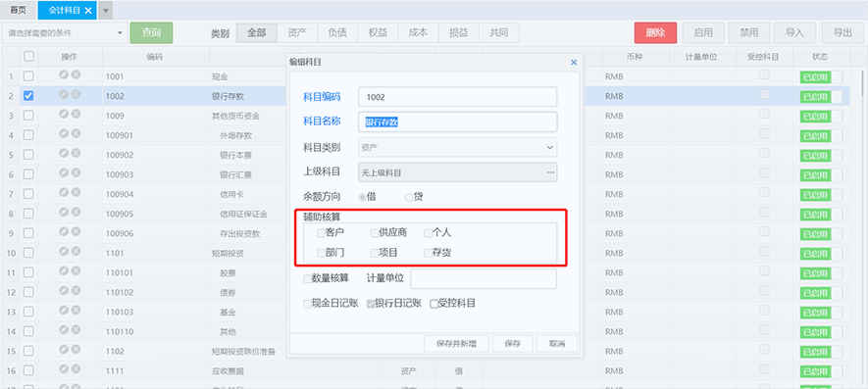
Task: Edit account 1101 短期投资 via its pencil icon
Action: click(64, 252)
